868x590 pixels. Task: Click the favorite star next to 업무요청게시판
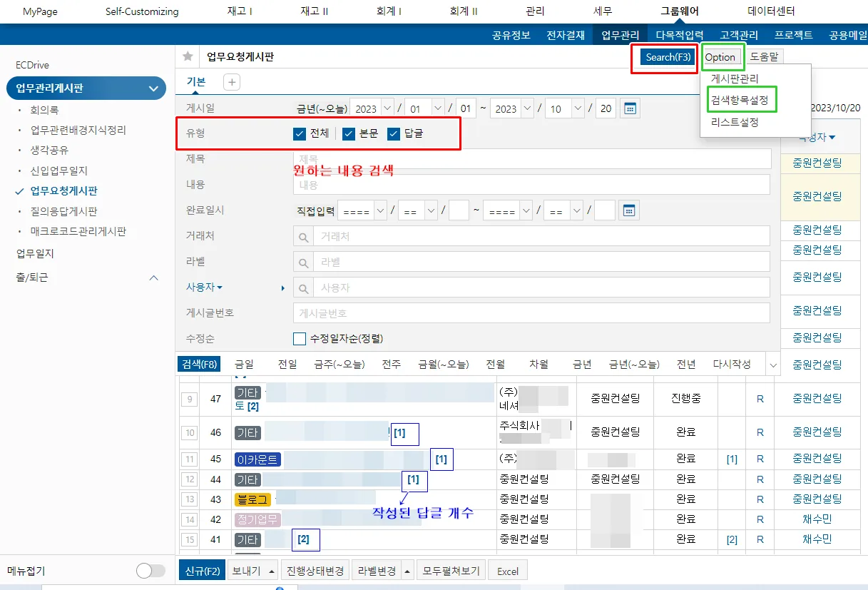[x=188, y=56]
